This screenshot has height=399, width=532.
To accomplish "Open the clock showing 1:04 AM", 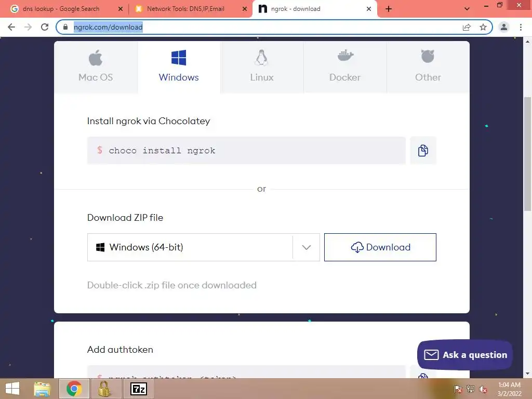I will [509, 389].
